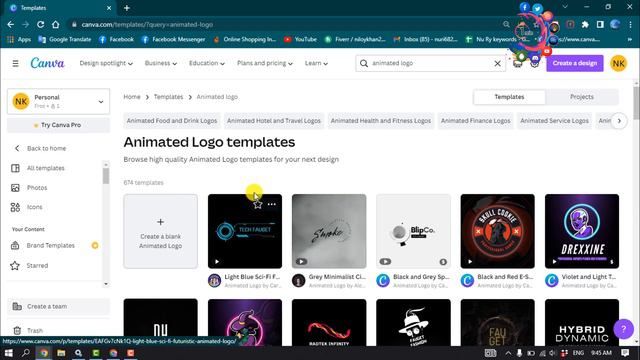Image resolution: width=640 pixels, height=360 pixels.
Task: Open the NK profile avatar menu
Action: point(618,63)
